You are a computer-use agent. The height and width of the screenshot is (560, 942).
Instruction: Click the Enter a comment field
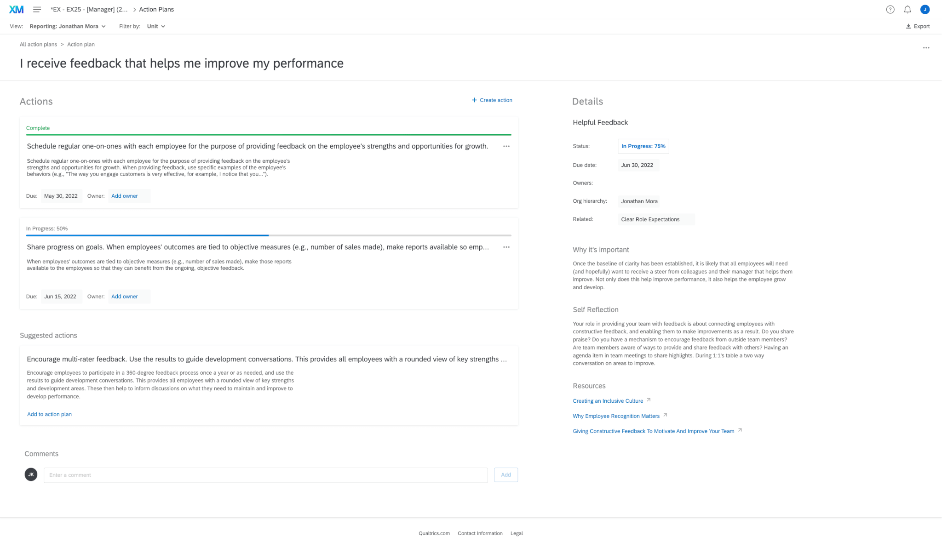(265, 475)
